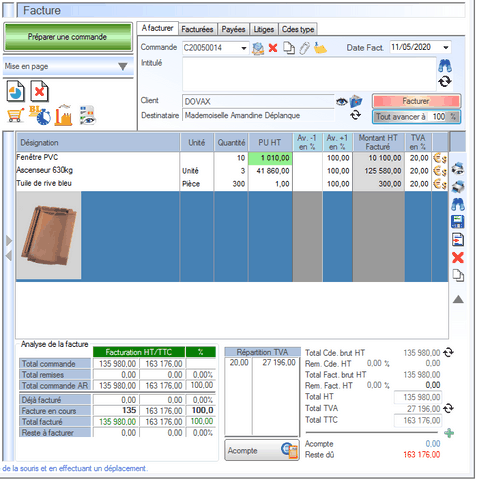Click the orange factory chart icon
477x480 pixels.
[x=64, y=115]
